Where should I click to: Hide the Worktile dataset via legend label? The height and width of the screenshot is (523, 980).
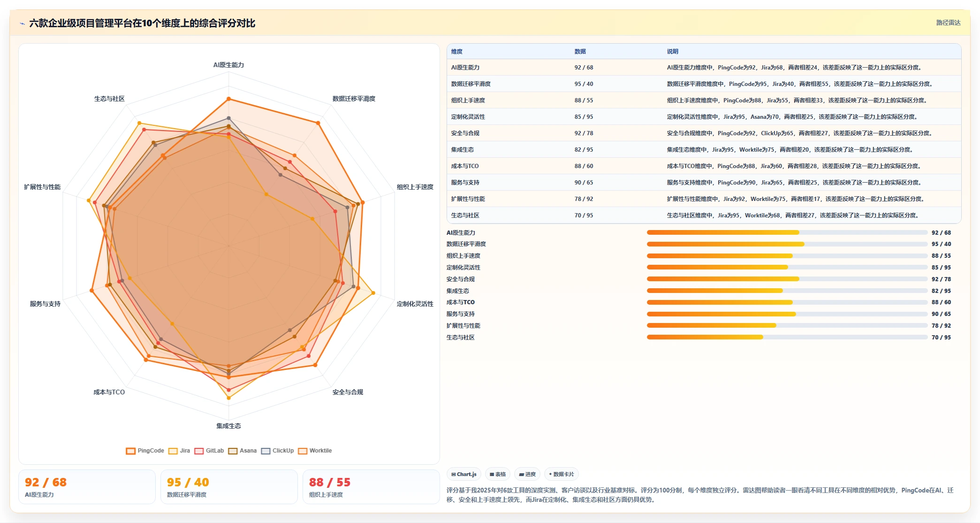[320, 451]
